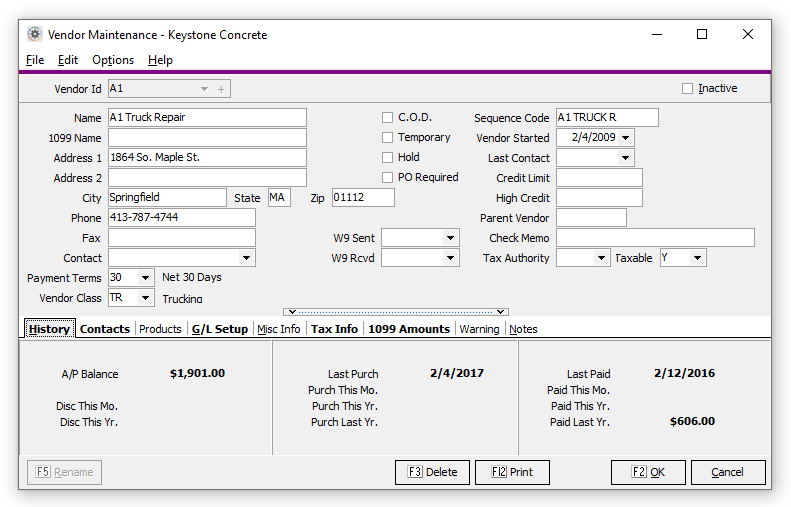791x507 pixels.
Task: Click the plus button beside Vendor Id
Action: point(222,89)
